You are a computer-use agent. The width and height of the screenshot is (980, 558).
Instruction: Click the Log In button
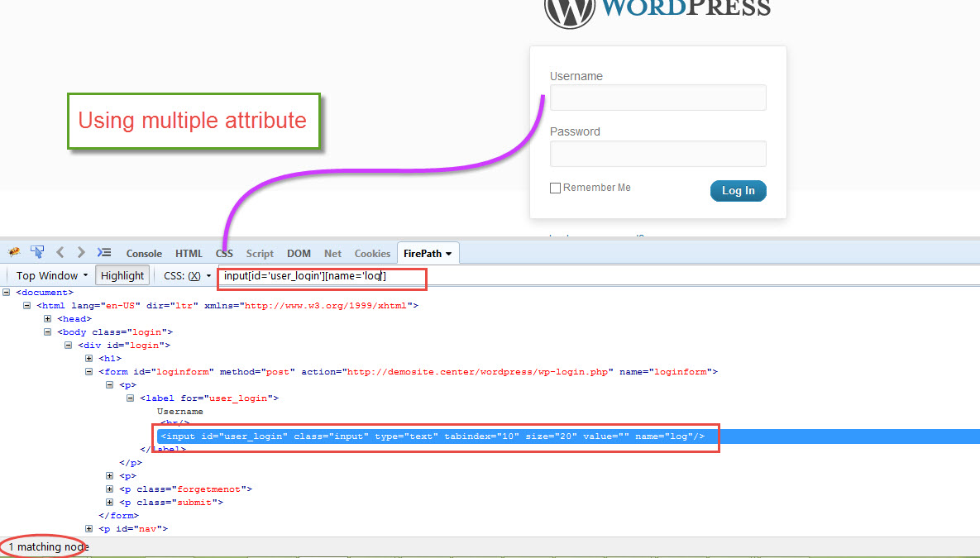click(738, 190)
